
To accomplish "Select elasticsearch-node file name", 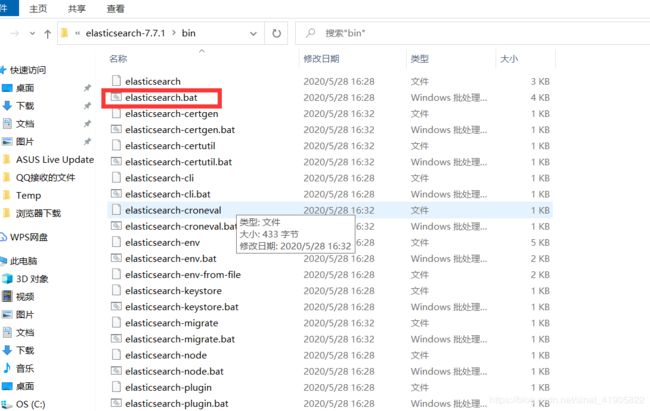I will [x=166, y=355].
